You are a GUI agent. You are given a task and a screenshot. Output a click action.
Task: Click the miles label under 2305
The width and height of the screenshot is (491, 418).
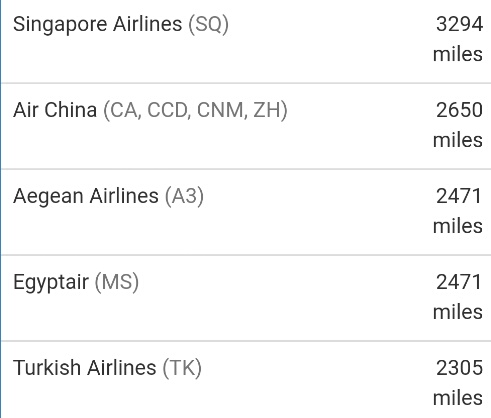click(x=458, y=398)
